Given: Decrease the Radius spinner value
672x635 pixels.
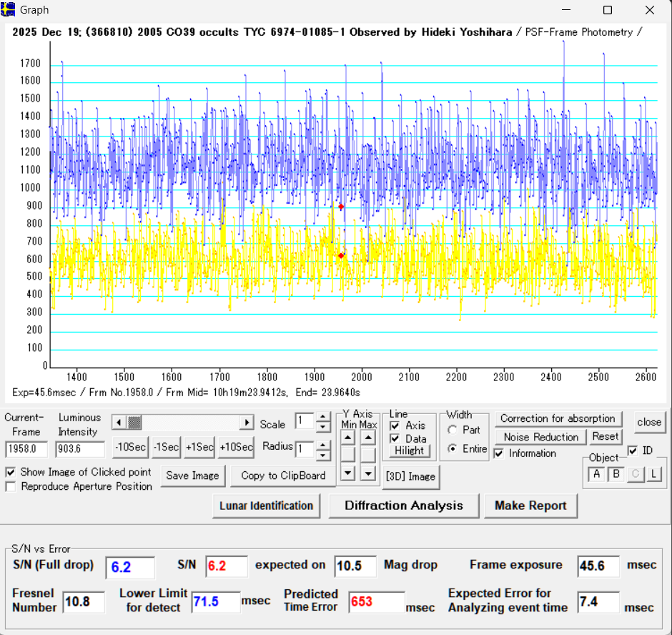Looking at the screenshot, I should (323, 455).
